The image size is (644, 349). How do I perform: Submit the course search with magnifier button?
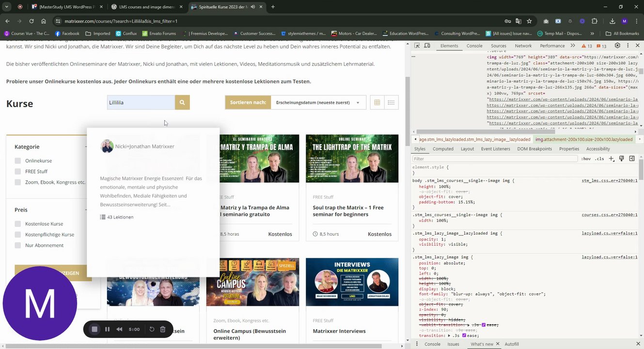[182, 103]
